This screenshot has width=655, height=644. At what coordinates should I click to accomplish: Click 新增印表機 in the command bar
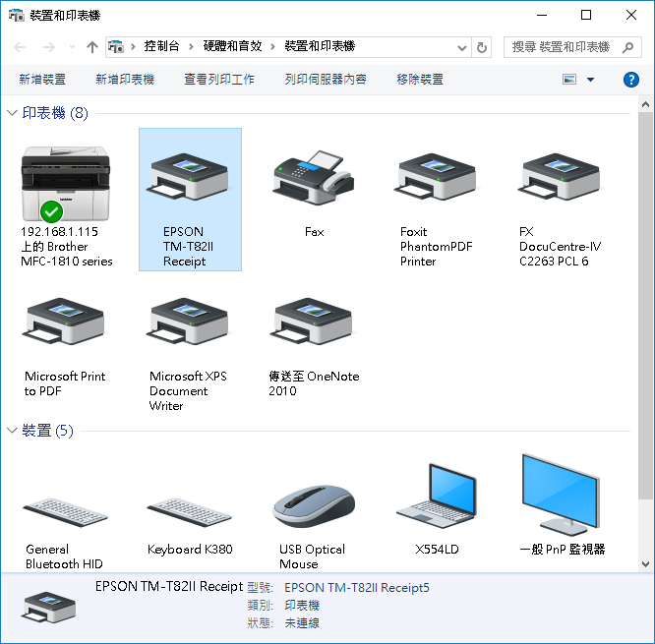pos(125,80)
